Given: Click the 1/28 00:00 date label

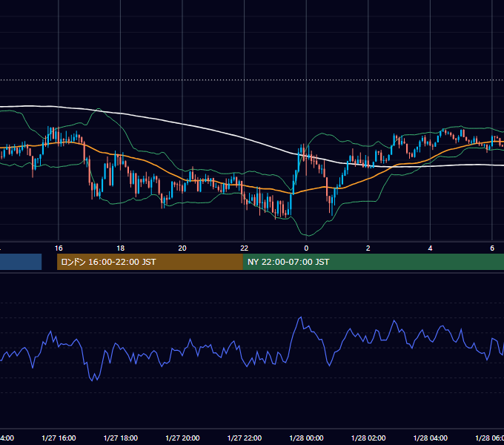Looking at the screenshot, I should click(x=306, y=438).
